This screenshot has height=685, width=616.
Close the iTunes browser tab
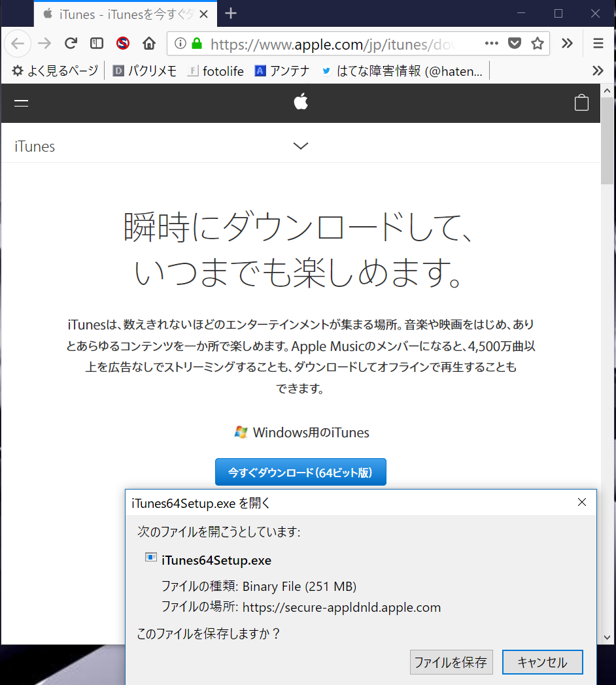tap(203, 14)
